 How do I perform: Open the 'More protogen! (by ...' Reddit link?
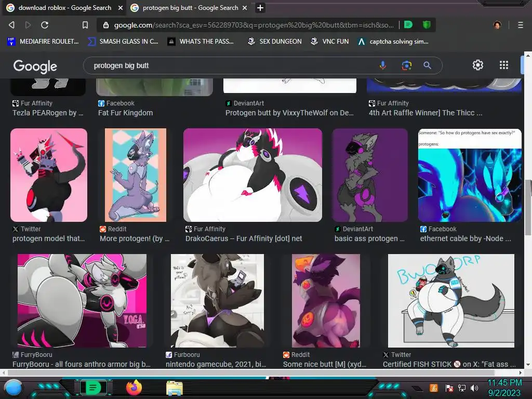(135, 238)
